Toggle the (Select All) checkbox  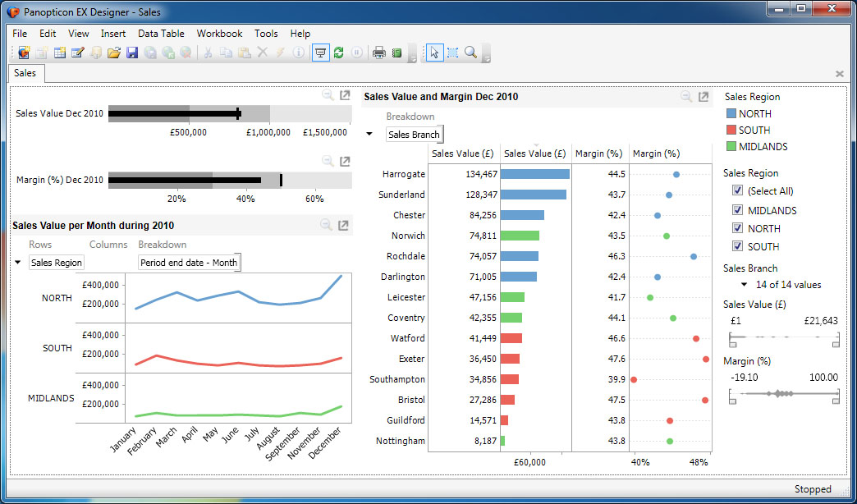[x=737, y=191]
